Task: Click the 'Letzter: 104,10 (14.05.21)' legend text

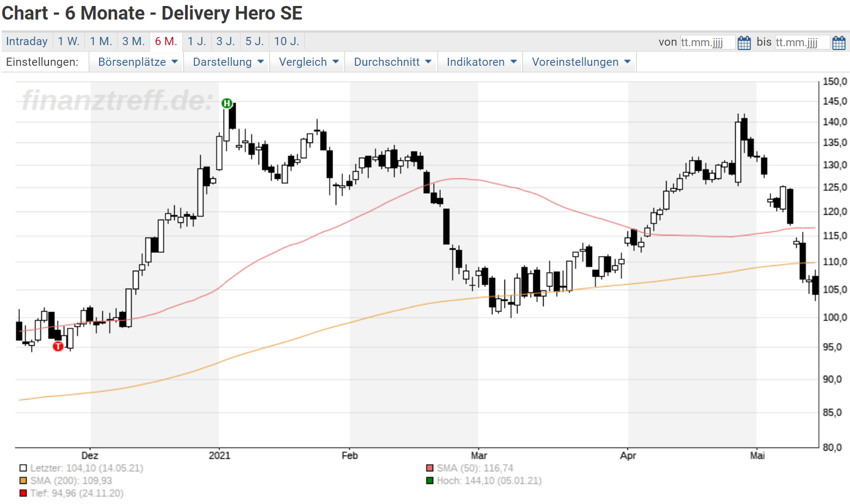Action: point(87,468)
